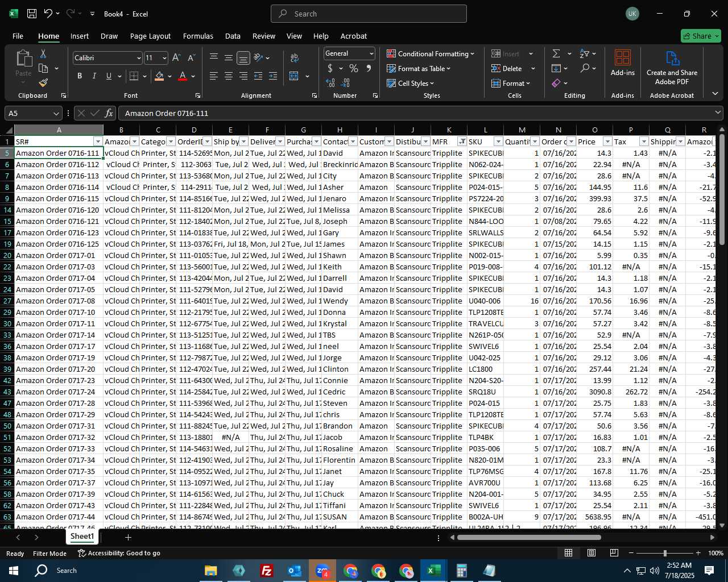Open Outlook from the taskbar
The width and height of the screenshot is (728, 582).
[x=295, y=571]
